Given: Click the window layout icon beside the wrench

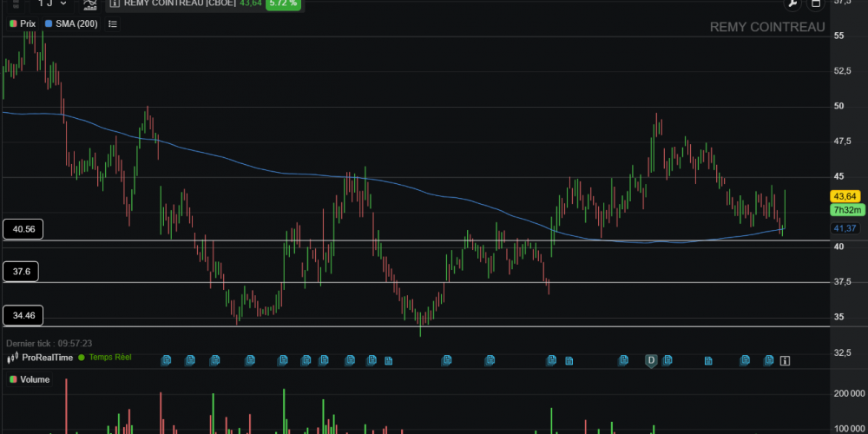Looking at the screenshot, I should [x=815, y=3].
